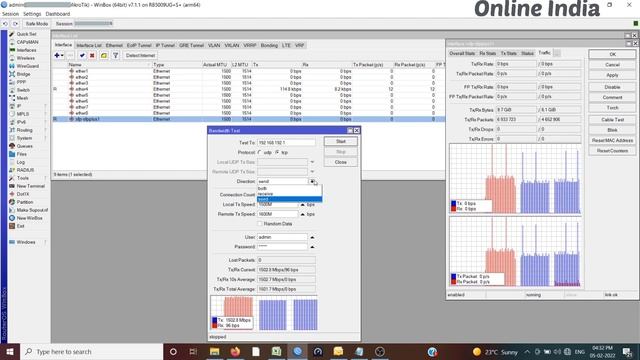Collapse the Password field arrow
The width and height of the screenshot is (640, 360).
pos(312,247)
